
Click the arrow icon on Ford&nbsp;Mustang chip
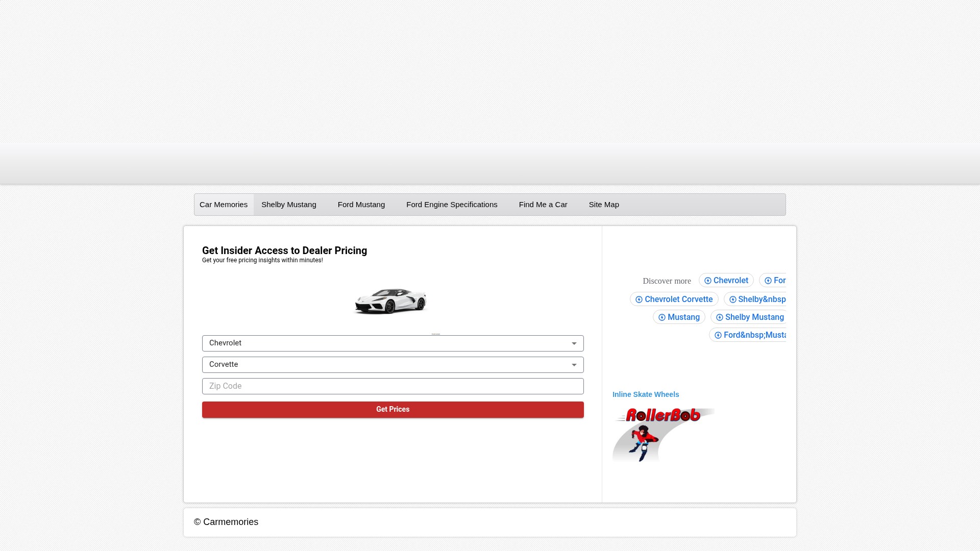coord(718,335)
